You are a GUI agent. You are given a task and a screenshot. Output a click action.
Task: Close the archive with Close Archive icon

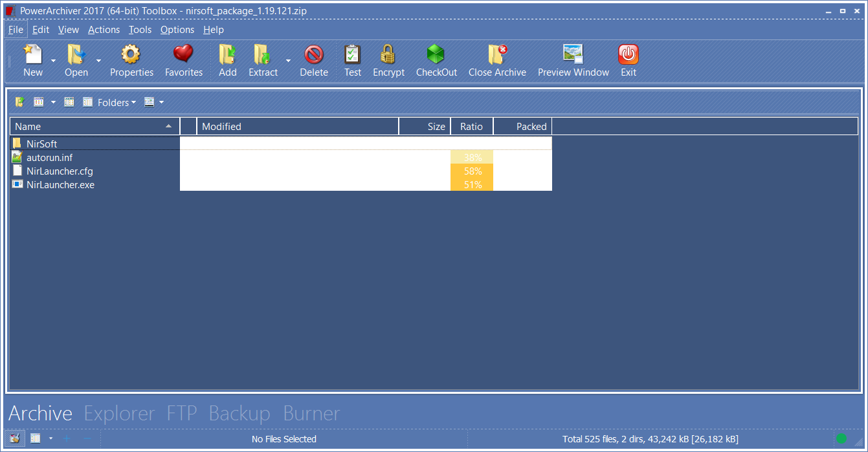(x=497, y=54)
